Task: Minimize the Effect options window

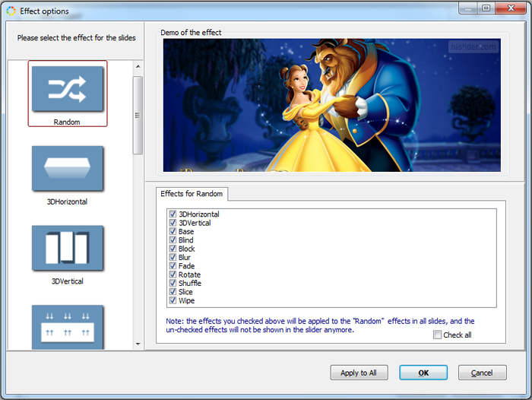Action: (468, 8)
